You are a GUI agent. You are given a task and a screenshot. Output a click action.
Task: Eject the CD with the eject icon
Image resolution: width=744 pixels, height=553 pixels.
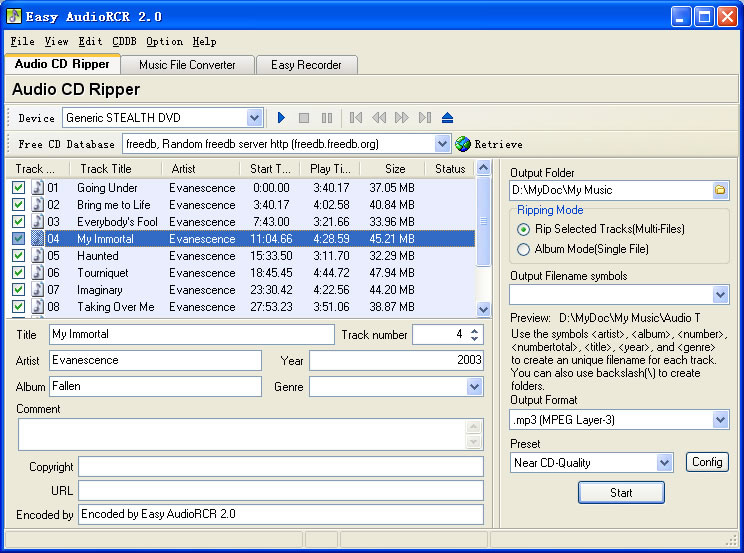(x=448, y=118)
